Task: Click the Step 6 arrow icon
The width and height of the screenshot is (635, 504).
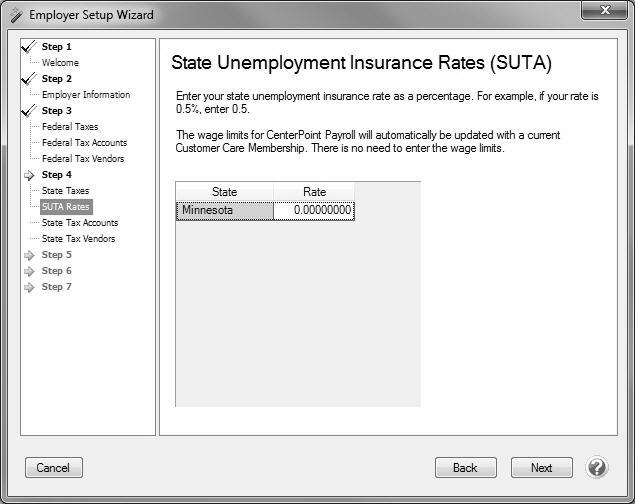Action: pyautogui.click(x=29, y=271)
